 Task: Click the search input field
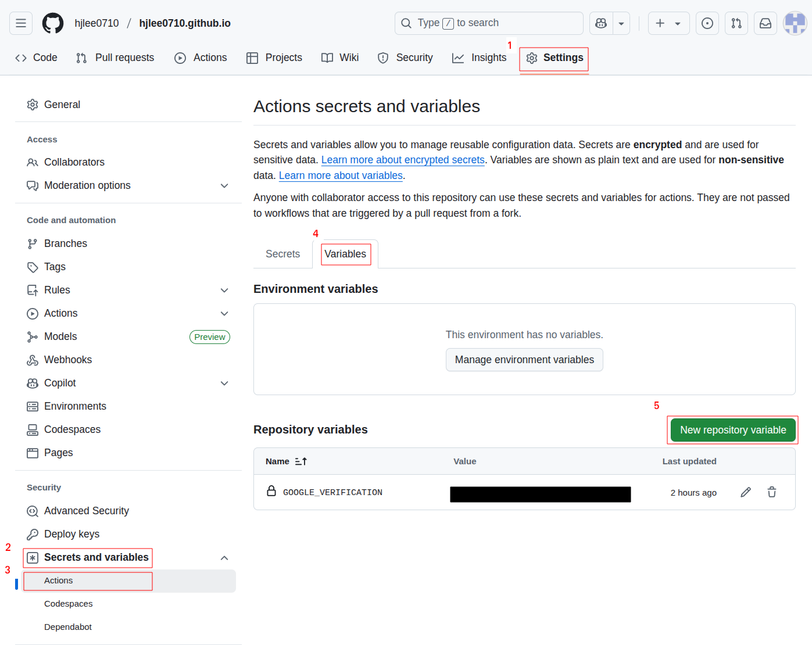click(x=488, y=23)
